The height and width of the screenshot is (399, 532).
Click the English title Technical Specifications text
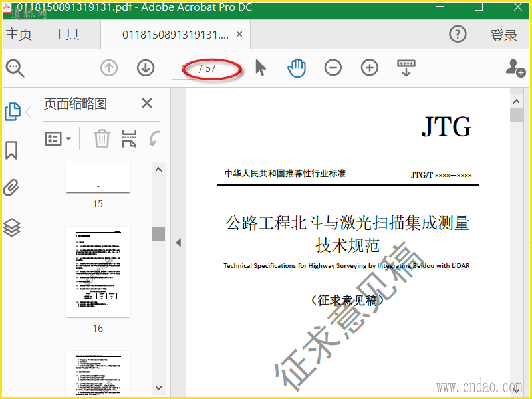346,265
